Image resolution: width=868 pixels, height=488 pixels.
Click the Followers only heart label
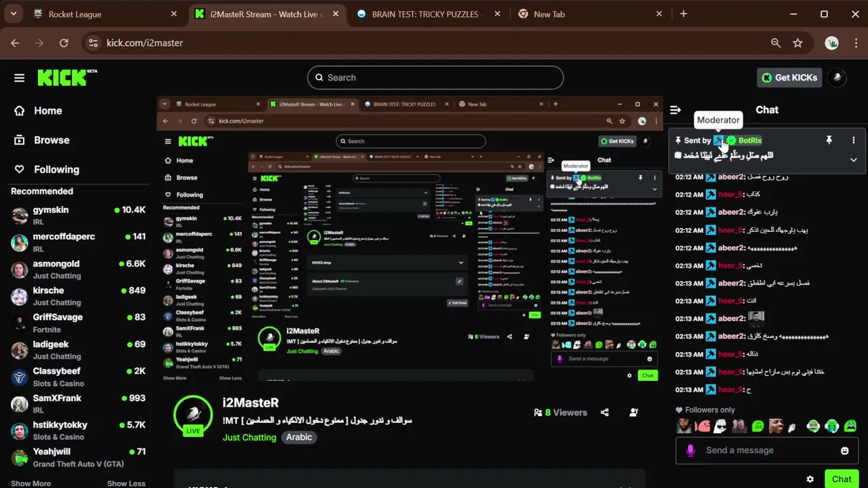(705, 409)
